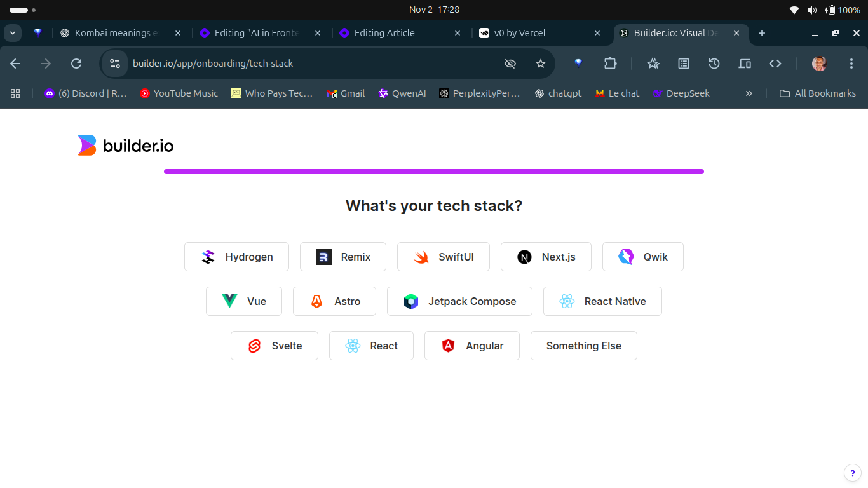Open Who Pays Tech bookmark

(272, 93)
